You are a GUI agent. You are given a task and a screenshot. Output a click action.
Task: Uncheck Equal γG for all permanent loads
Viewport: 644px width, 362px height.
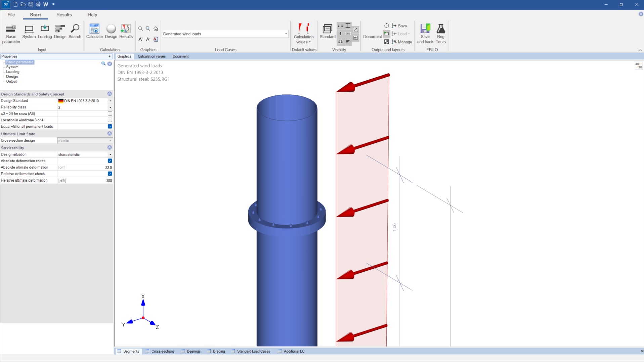tap(110, 126)
